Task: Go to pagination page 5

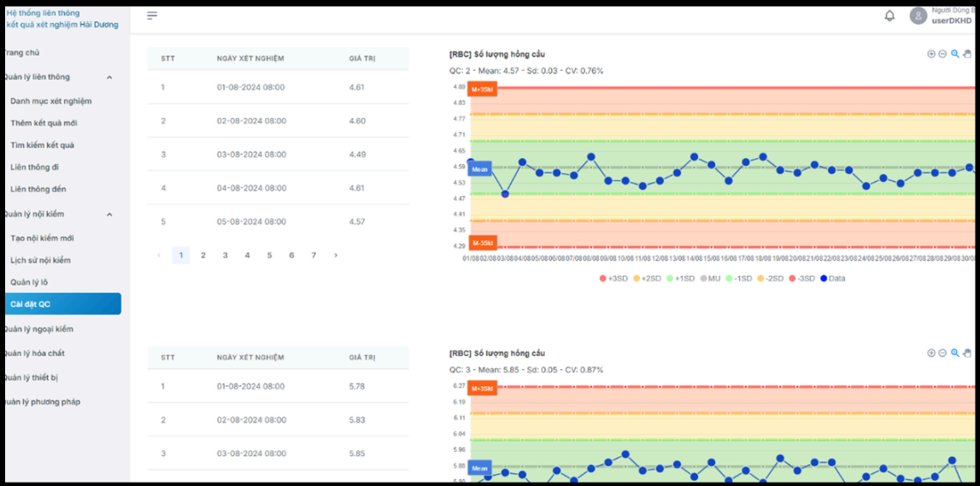Action: point(269,255)
